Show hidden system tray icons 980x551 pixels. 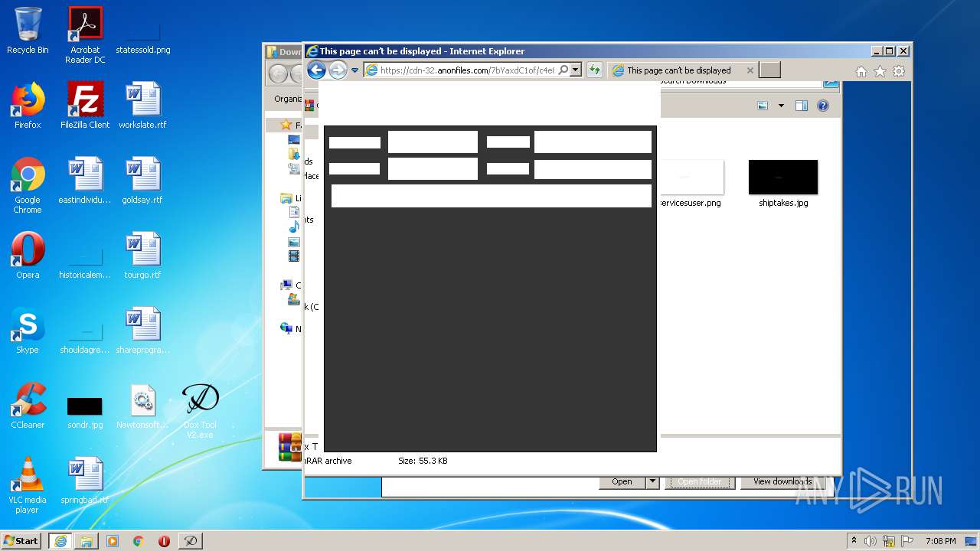click(854, 541)
